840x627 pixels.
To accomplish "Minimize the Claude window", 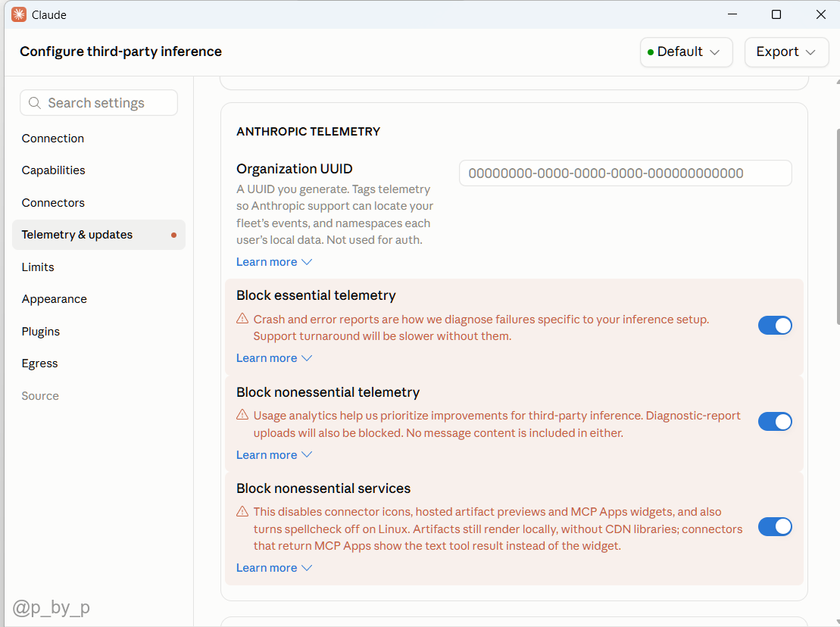I will (732, 14).
